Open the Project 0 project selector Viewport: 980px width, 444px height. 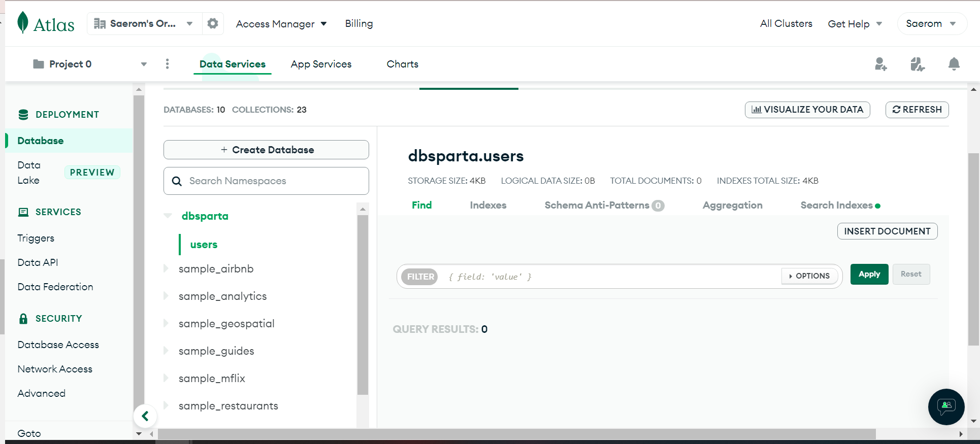click(90, 64)
